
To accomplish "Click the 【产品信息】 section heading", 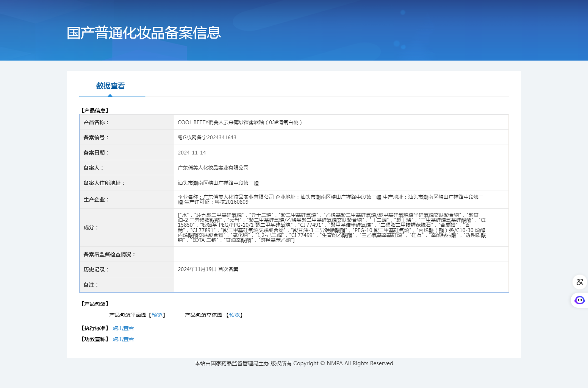I will point(95,111).
